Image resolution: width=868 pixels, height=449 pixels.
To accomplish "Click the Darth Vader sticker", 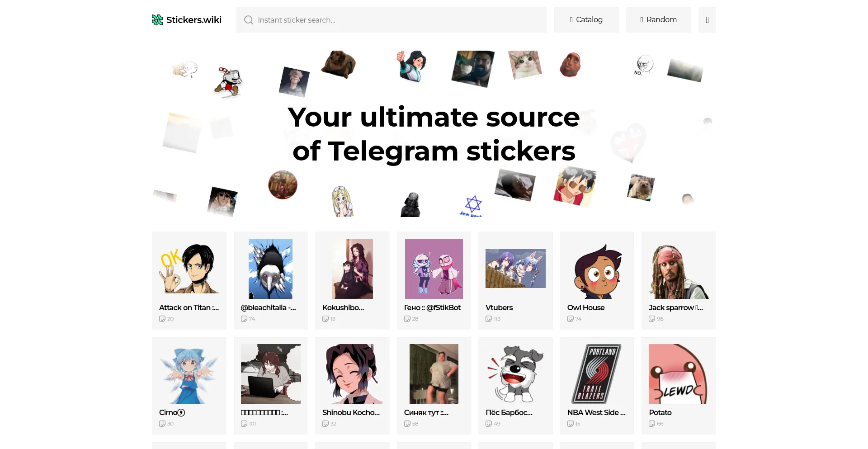I will point(411,204).
